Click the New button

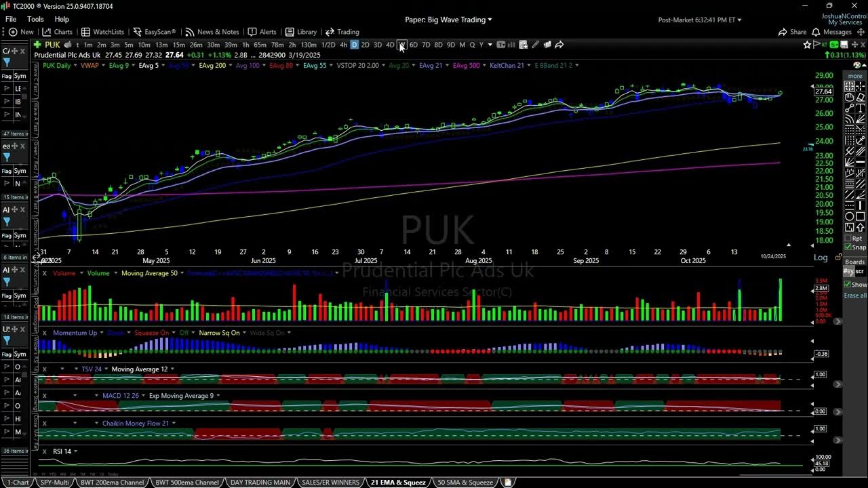point(21,32)
